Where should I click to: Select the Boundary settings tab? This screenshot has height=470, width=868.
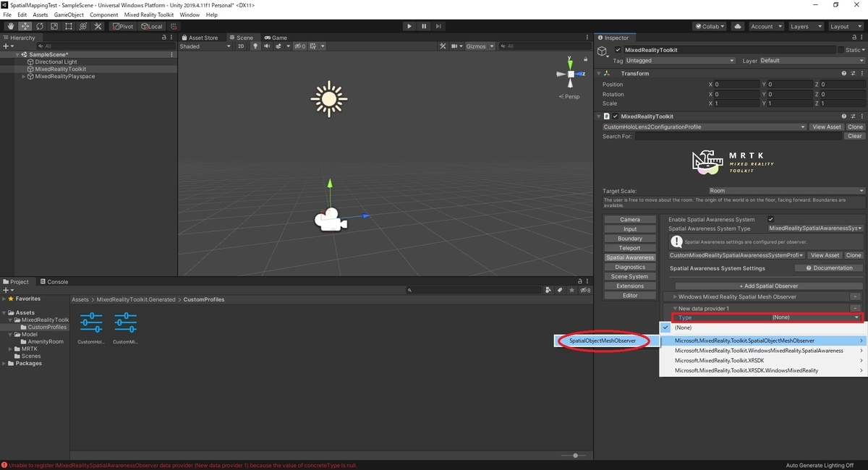630,239
